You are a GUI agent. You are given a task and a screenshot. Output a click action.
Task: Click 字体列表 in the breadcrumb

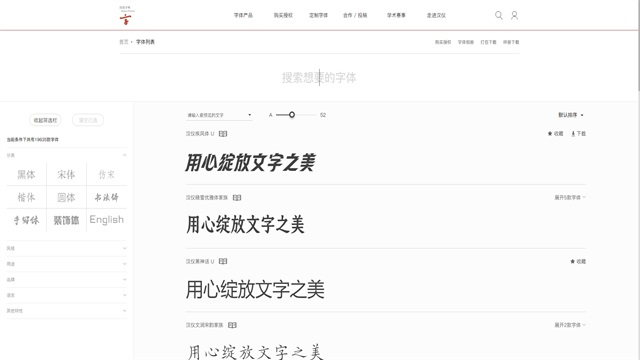(145, 42)
